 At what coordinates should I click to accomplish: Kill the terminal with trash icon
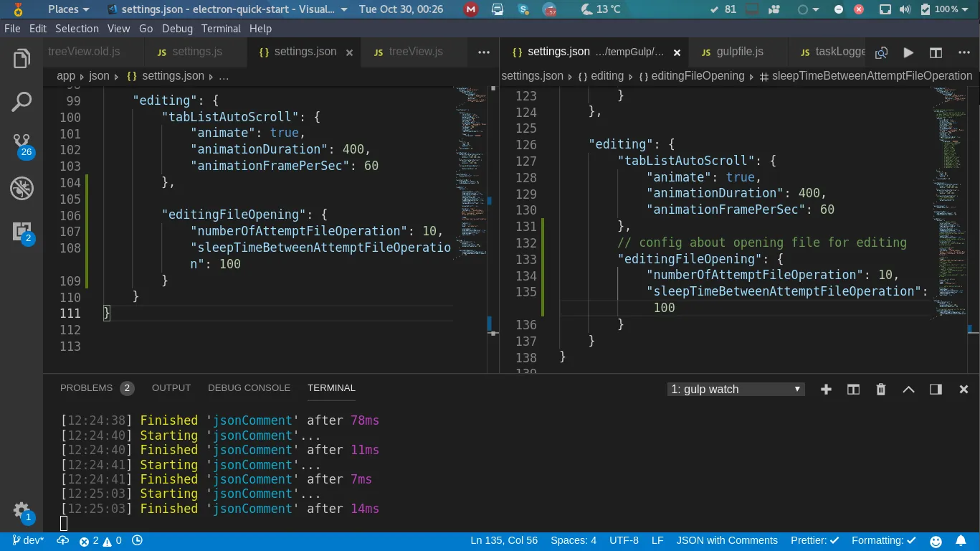[x=881, y=390]
